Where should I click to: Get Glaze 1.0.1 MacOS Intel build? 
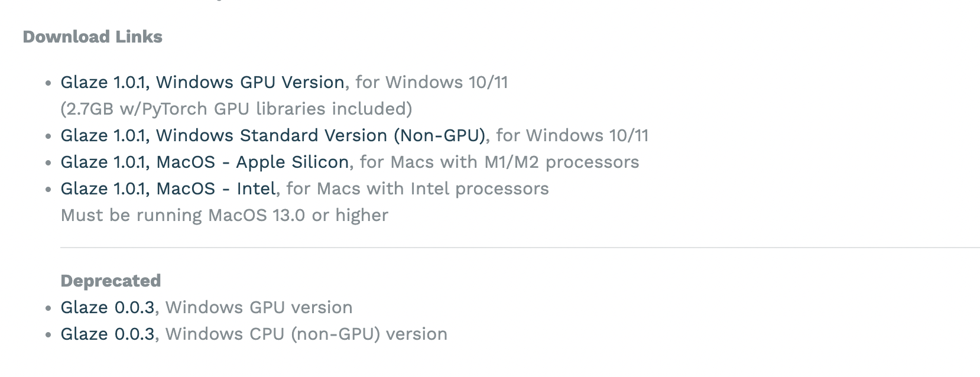click(168, 188)
